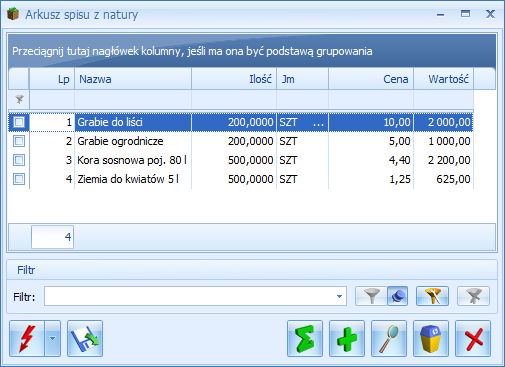Screen dimensions: 505x367
Task: Open item details with the magnifying glass
Action: (389, 339)
